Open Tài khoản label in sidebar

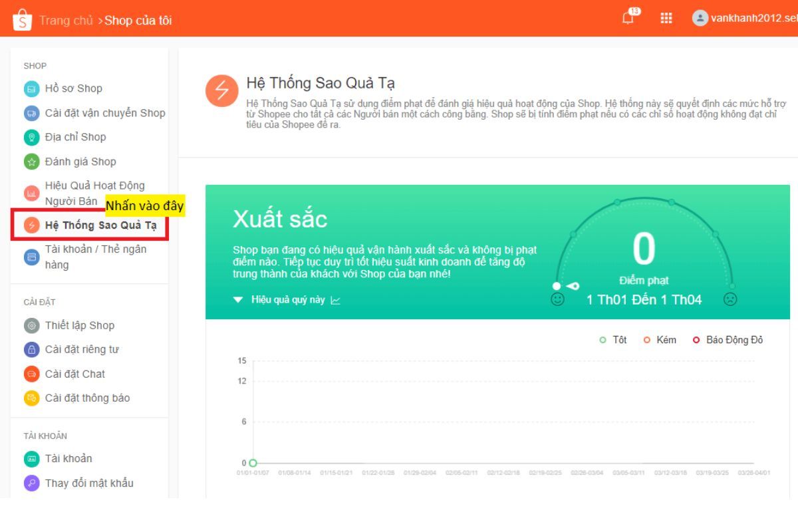click(x=68, y=458)
